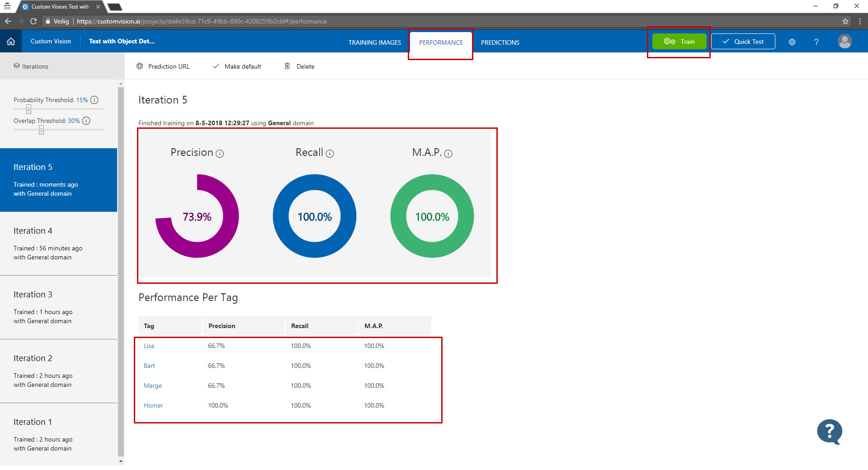Switch to Performance tab
This screenshot has height=470, width=868.
(x=441, y=42)
